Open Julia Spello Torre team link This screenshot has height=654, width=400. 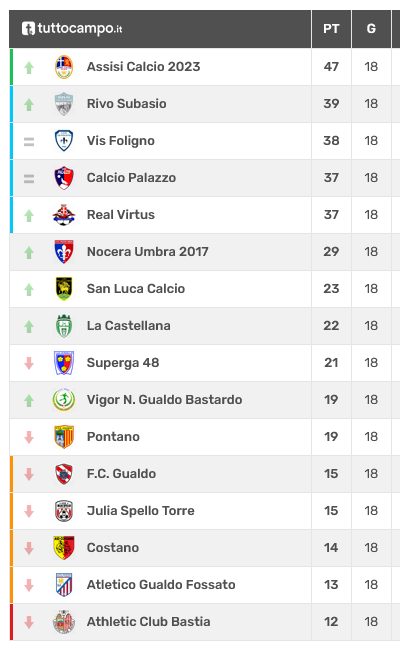(x=141, y=511)
